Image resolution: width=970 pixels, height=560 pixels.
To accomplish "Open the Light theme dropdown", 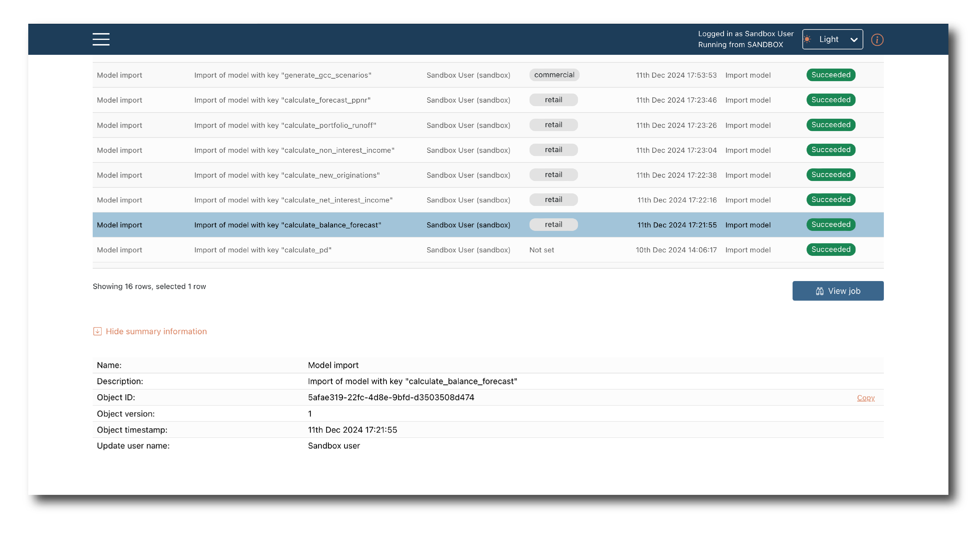I will point(832,39).
